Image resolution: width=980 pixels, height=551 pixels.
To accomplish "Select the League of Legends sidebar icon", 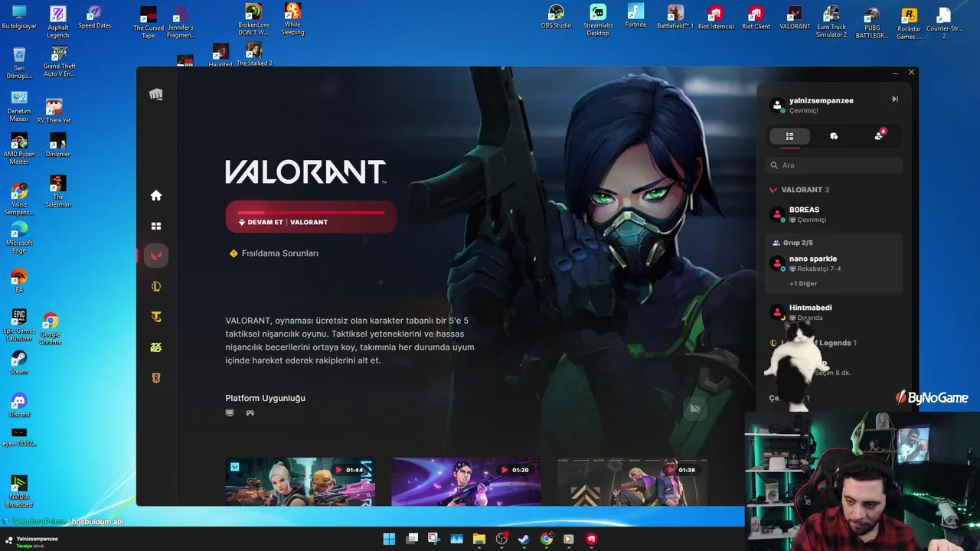I will pos(156,286).
